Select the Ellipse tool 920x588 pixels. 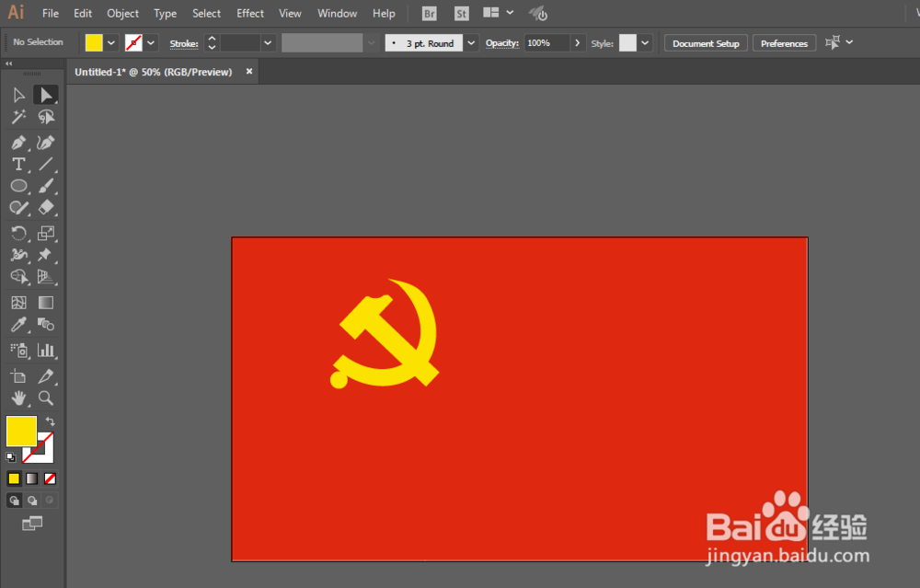point(18,186)
